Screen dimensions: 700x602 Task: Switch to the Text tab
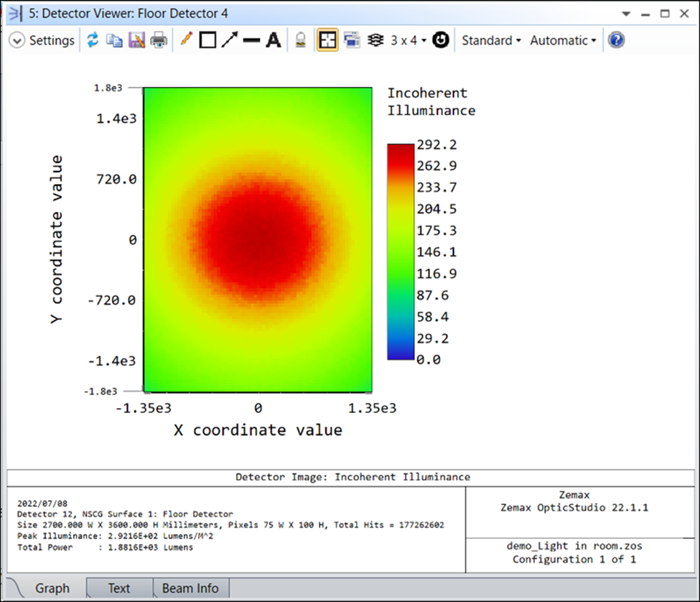point(119,588)
